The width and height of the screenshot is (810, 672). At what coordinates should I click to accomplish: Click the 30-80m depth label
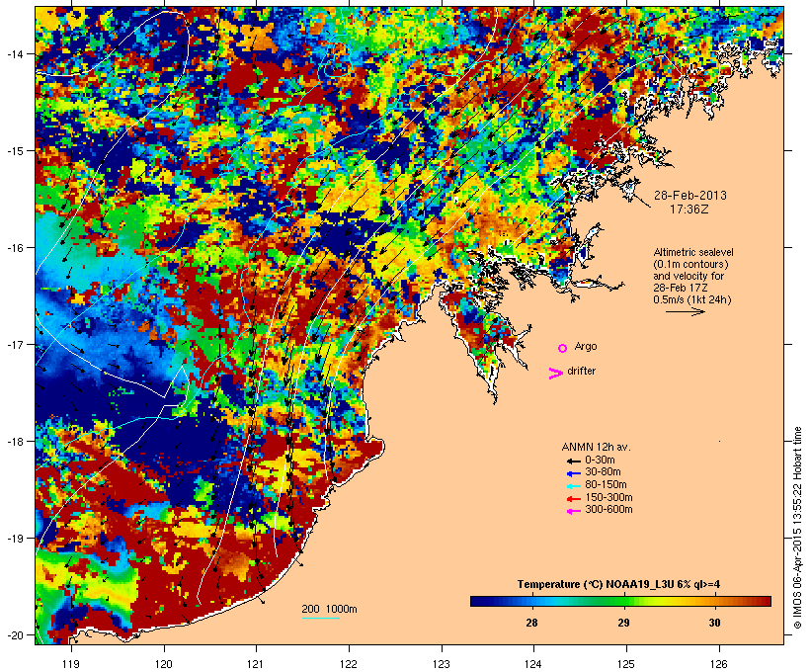point(603,472)
